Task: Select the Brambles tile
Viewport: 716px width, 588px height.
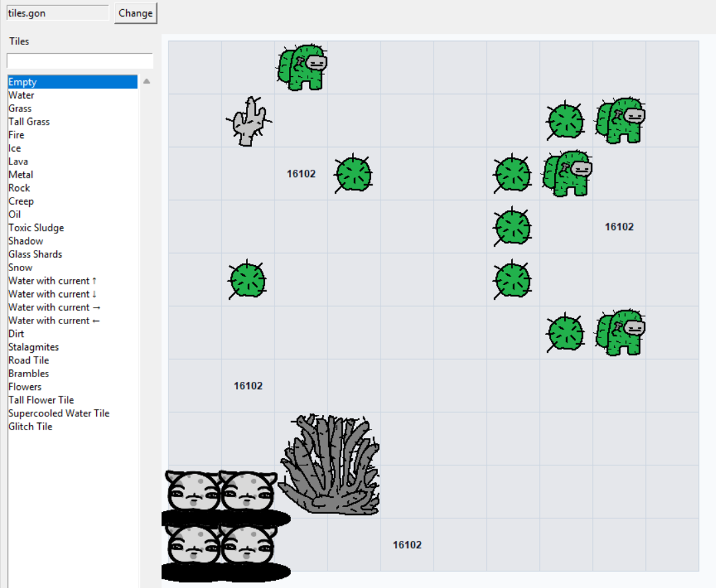Action: coord(72,373)
